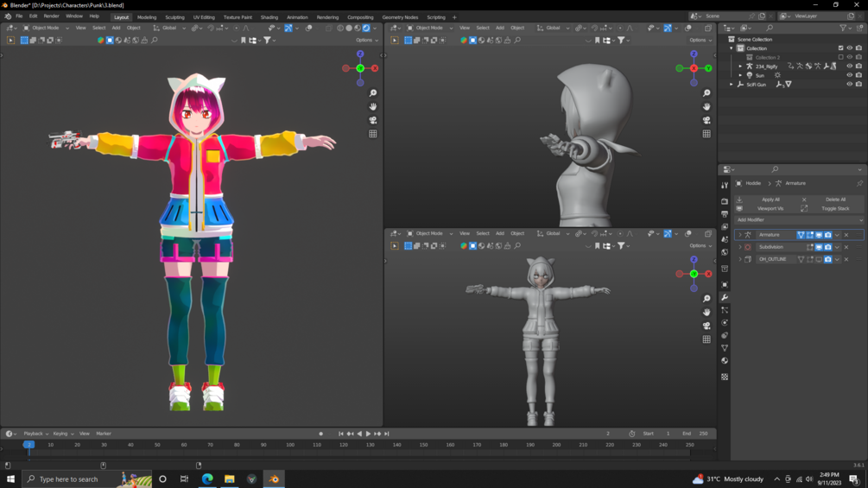Switch left viewport to orthographic grid view

373,134
